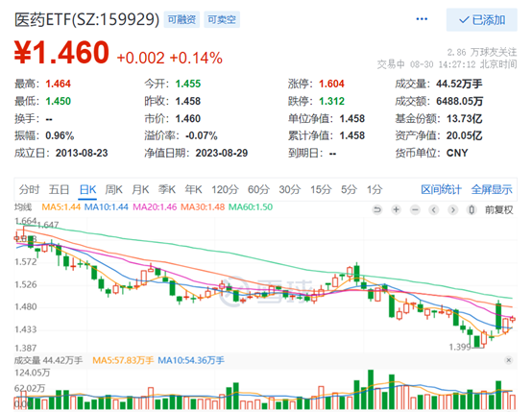Pan chart right with the right arrow icon
Image resolution: width=532 pixels, height=412 pixels.
pyautogui.click(x=452, y=210)
